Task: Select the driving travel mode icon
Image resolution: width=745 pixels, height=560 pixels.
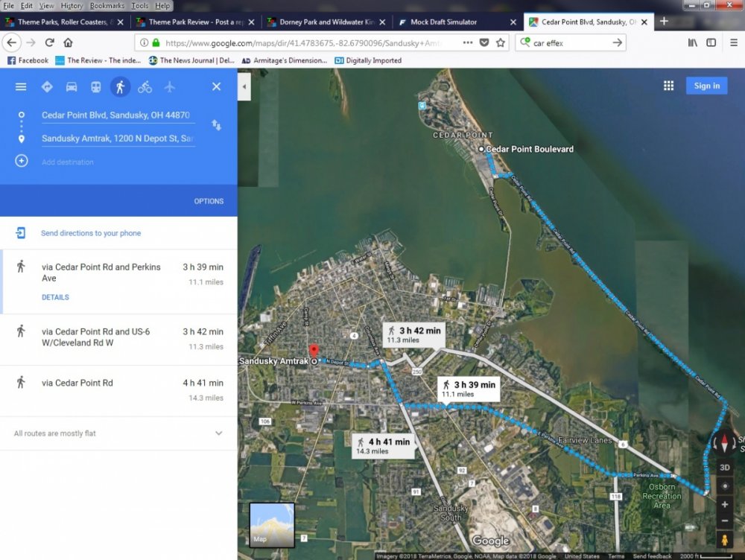Action: click(x=72, y=87)
